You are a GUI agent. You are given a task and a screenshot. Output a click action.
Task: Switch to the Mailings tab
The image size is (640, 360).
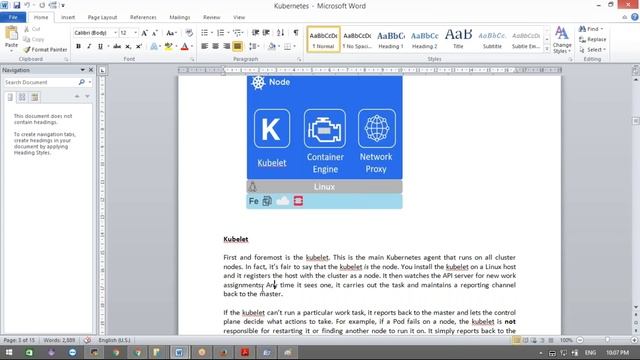[180, 17]
